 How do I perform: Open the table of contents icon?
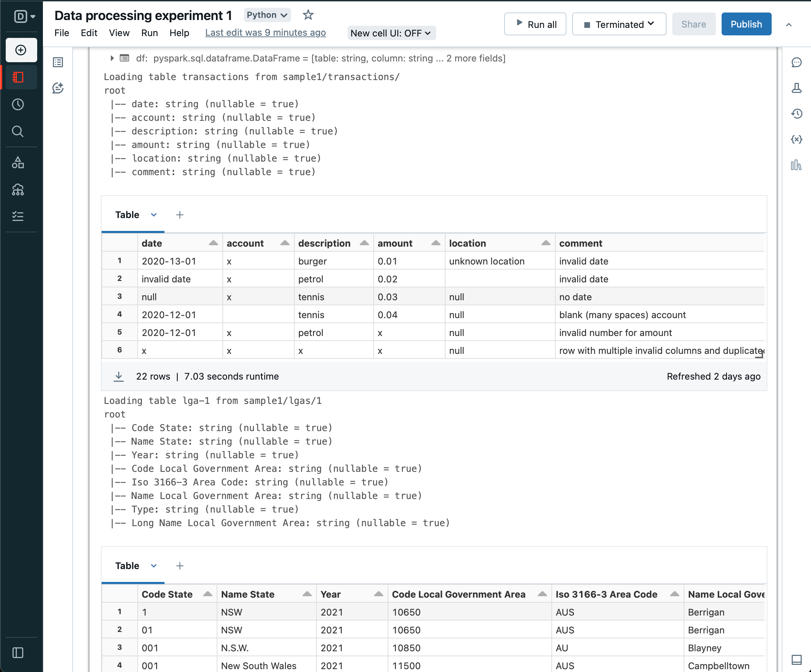(x=58, y=62)
